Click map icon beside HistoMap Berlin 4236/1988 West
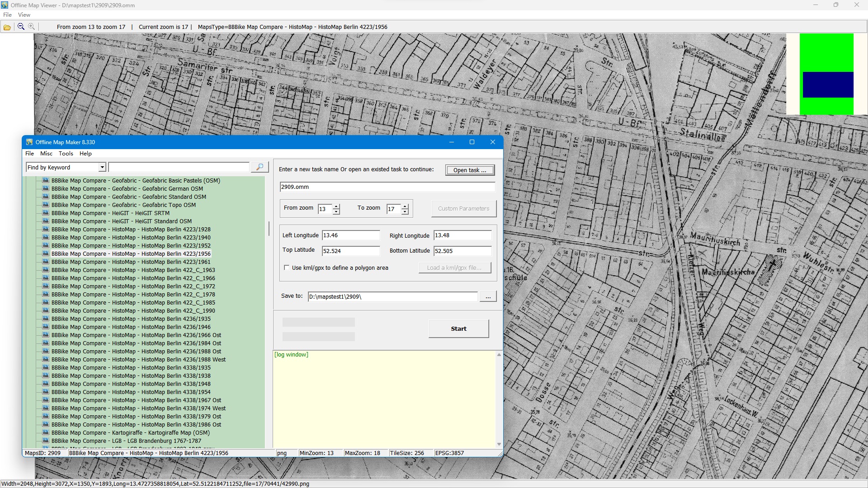The image size is (868, 488). (46, 359)
